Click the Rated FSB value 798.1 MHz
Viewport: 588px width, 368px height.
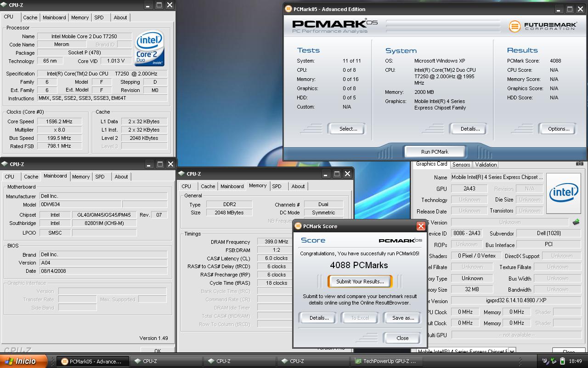click(x=59, y=146)
